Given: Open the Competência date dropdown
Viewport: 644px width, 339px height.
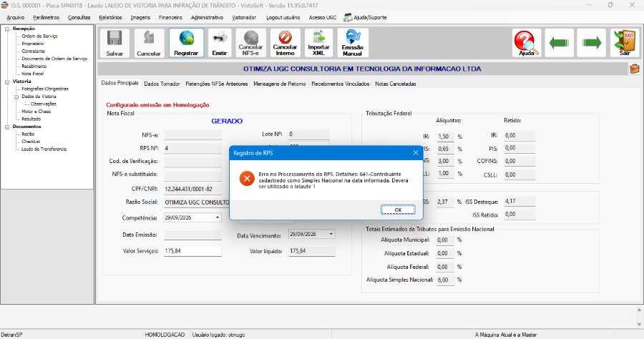Looking at the screenshot, I should (x=218, y=218).
